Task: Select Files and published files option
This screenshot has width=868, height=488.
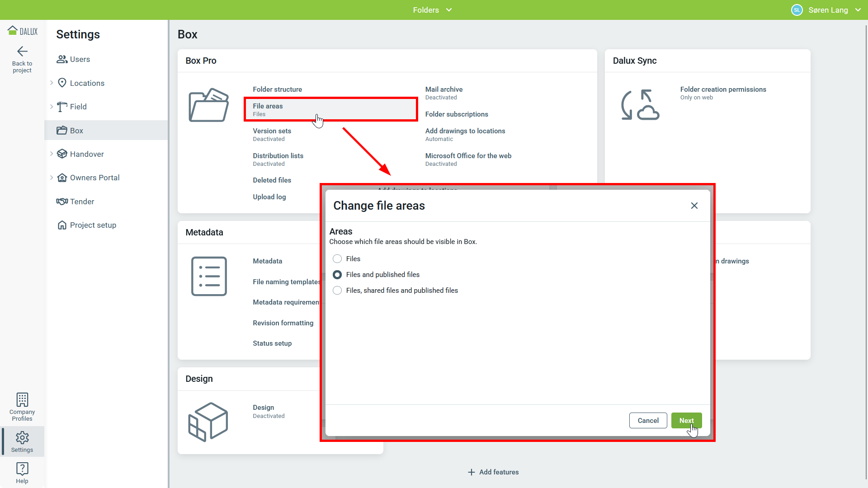Action: [337, 275]
